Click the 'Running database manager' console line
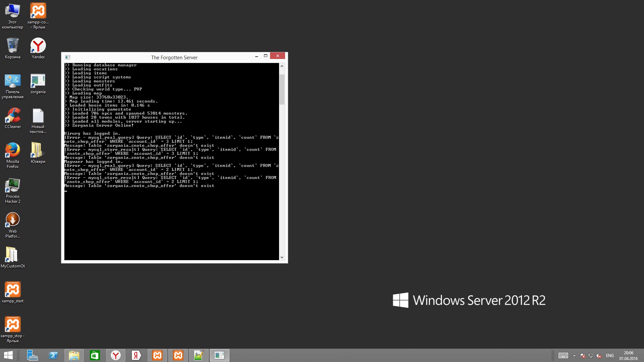Screen dimensions: 644x362 coord(100,65)
